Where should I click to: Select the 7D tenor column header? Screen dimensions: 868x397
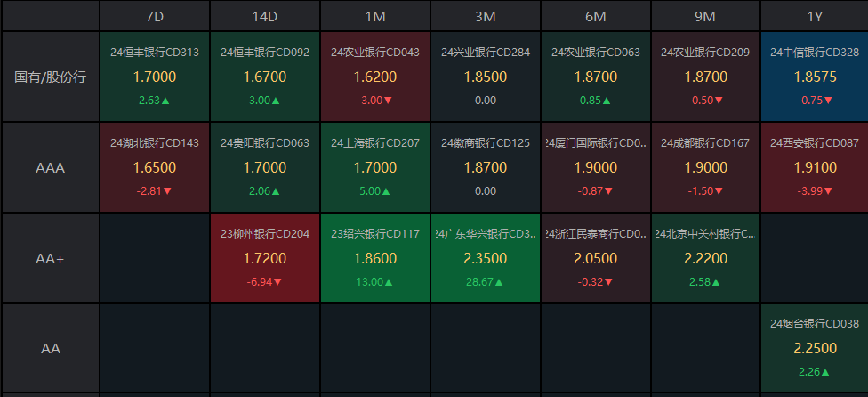click(x=155, y=16)
